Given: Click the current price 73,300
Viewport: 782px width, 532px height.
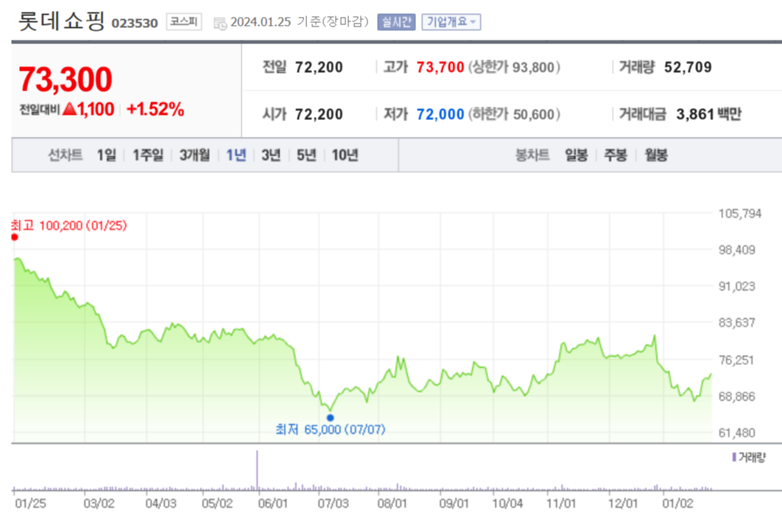Looking at the screenshot, I should click(66, 79).
